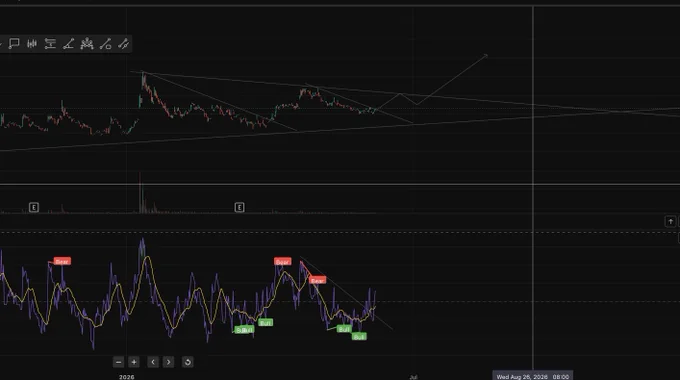
Task: Select the bars pattern tool
Action: point(32,43)
